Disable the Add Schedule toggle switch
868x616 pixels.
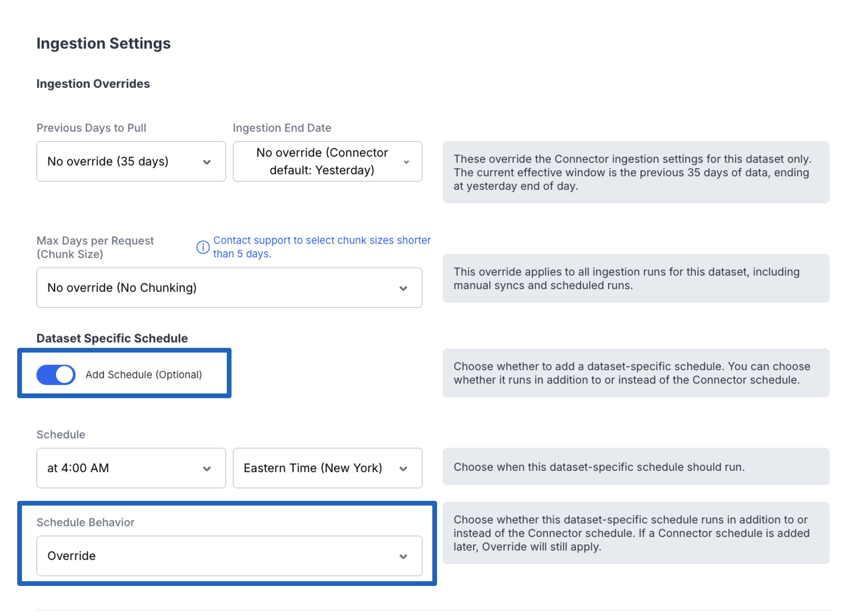[x=56, y=375]
